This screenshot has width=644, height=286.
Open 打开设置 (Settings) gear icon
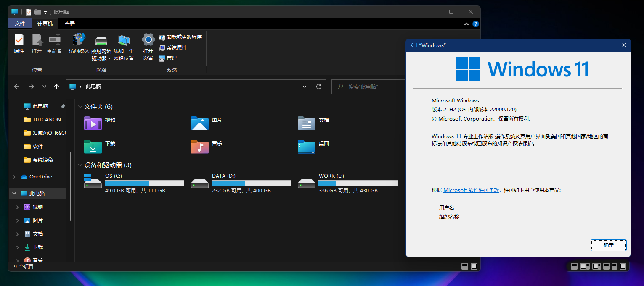(x=148, y=43)
